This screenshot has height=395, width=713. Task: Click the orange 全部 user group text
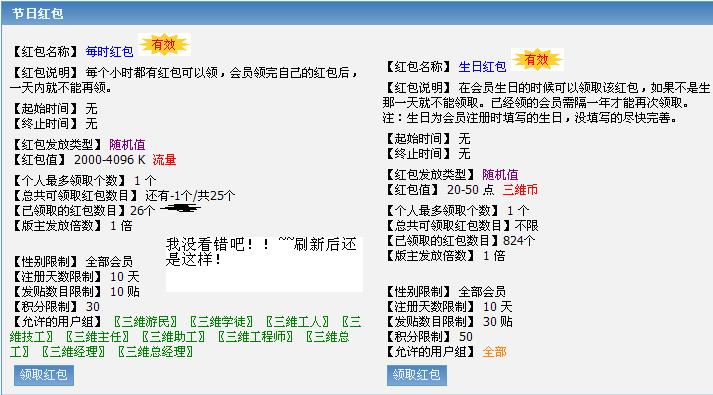point(494,352)
